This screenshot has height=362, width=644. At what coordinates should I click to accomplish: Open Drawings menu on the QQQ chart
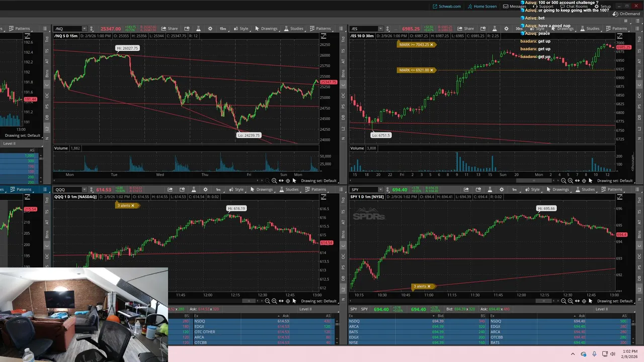(x=261, y=190)
